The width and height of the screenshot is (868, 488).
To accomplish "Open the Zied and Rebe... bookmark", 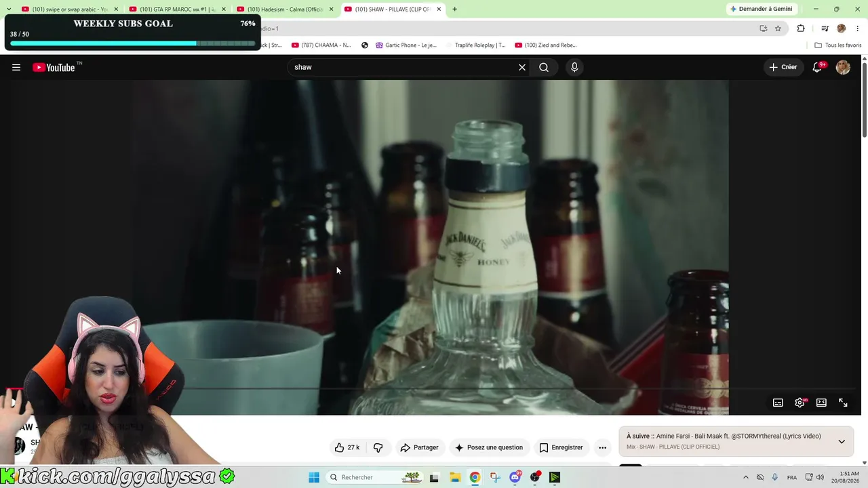I will point(546,45).
